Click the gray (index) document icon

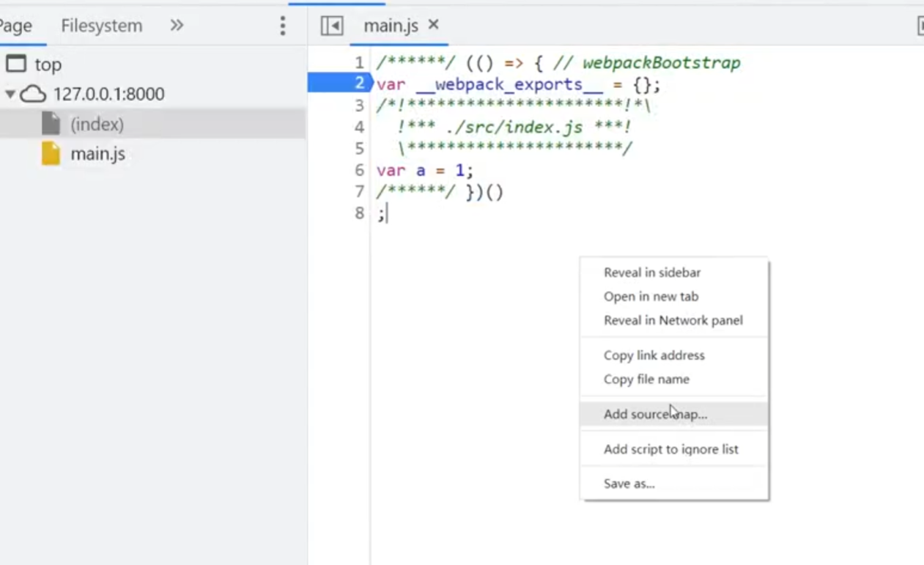pos(51,124)
